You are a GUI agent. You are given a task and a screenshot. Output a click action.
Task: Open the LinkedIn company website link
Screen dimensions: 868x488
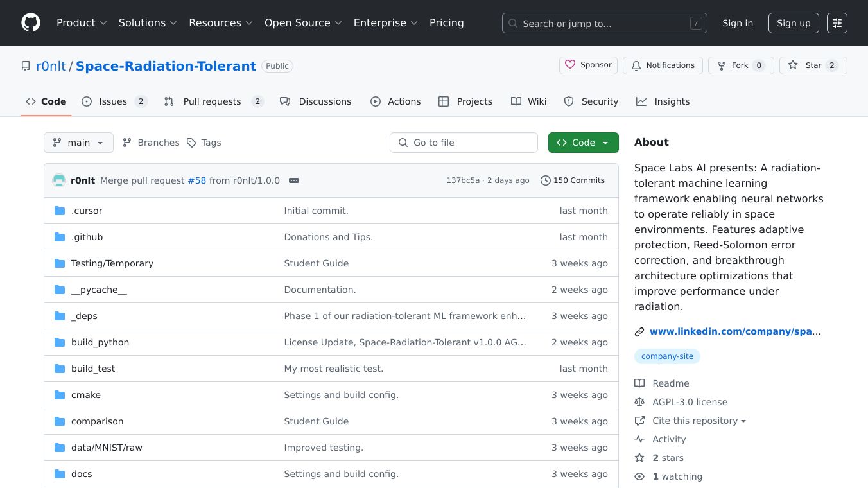[x=734, y=331]
